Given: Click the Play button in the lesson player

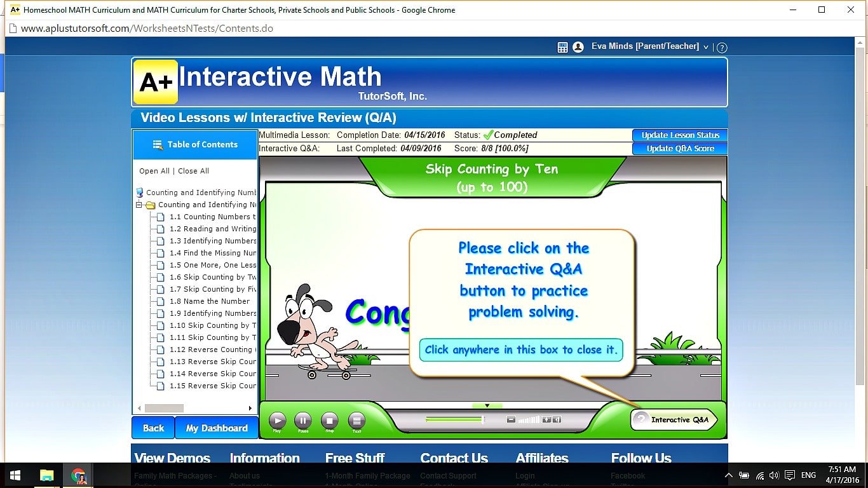Looking at the screenshot, I should 278,420.
